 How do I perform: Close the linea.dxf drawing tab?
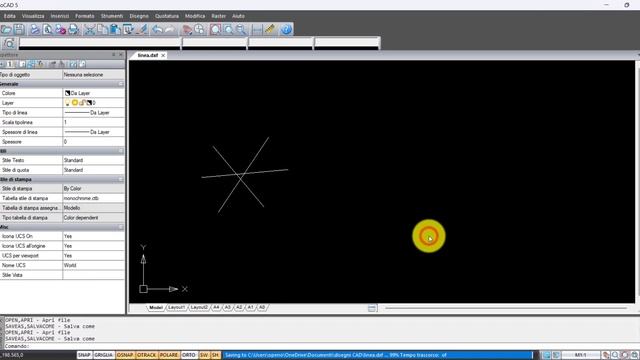click(163, 55)
